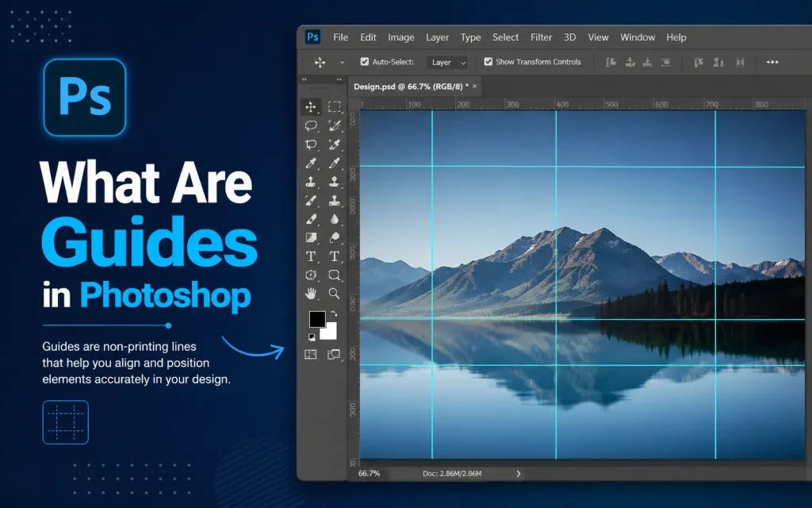Viewport: 812px width, 508px height.
Task: Click the distribute icon just before the three dots
Action: [740, 62]
